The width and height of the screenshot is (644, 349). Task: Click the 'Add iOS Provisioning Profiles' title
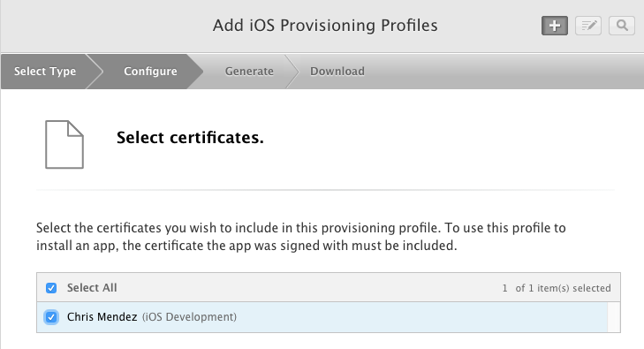pyautogui.click(x=325, y=26)
